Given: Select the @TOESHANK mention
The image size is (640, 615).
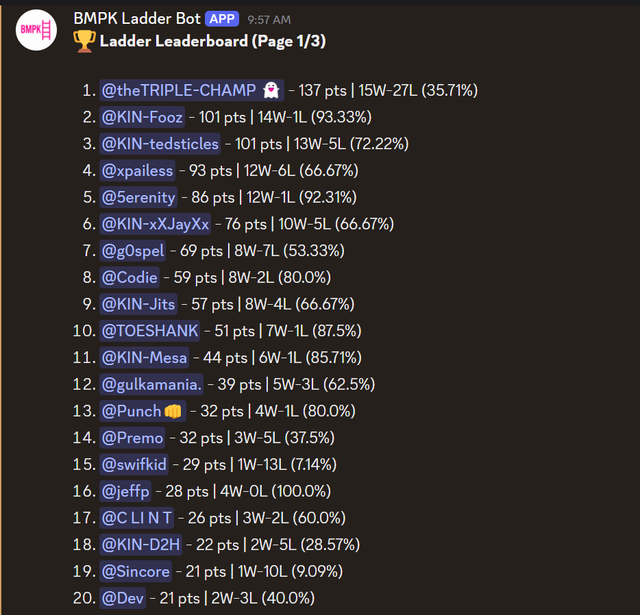Looking at the screenshot, I should (150, 331).
